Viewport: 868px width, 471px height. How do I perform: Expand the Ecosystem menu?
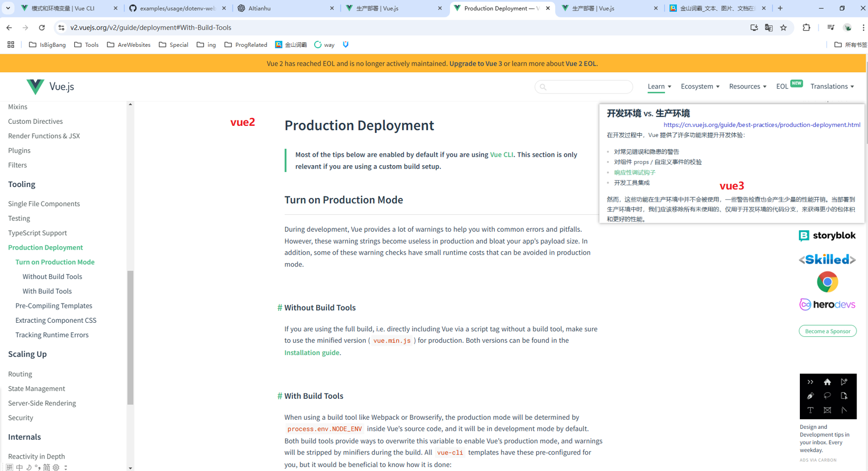[700, 86]
